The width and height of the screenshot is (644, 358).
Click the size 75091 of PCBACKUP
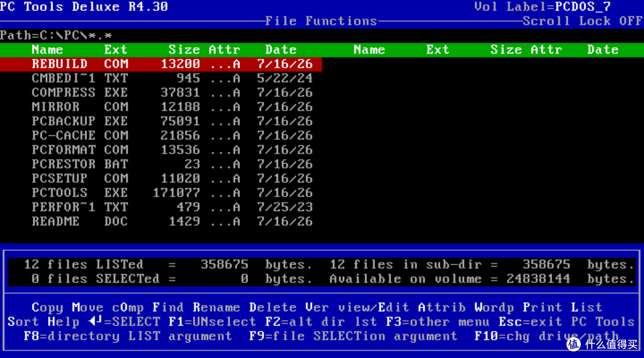[180, 122]
